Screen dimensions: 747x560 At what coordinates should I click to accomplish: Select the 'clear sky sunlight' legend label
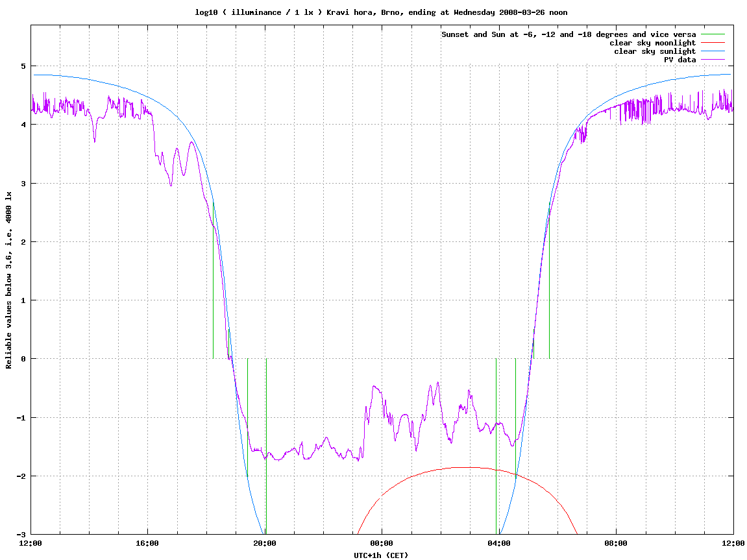point(655,51)
